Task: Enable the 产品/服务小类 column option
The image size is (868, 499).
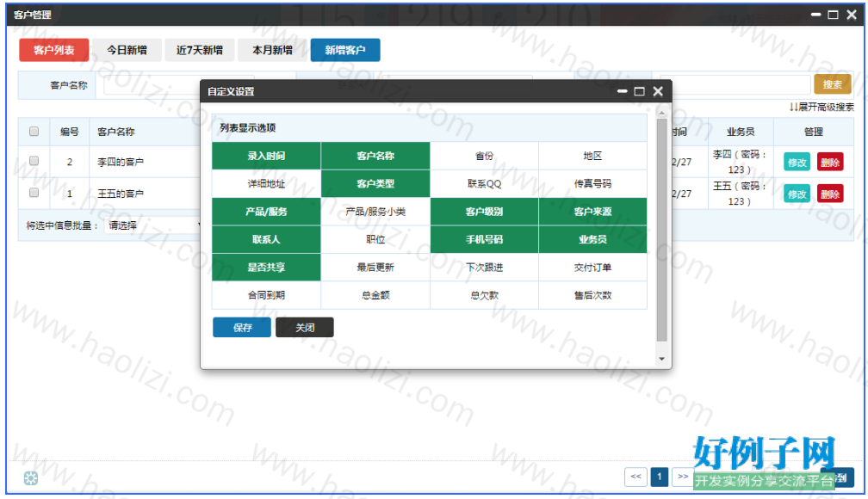Action: 375,212
